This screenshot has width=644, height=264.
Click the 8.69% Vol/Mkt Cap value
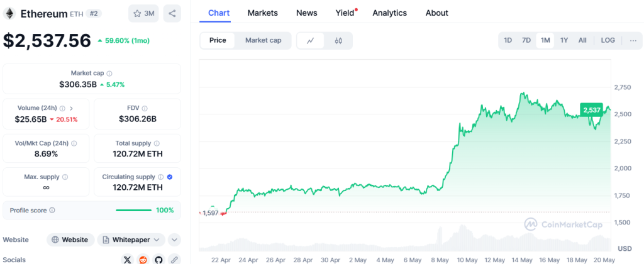coord(46,155)
